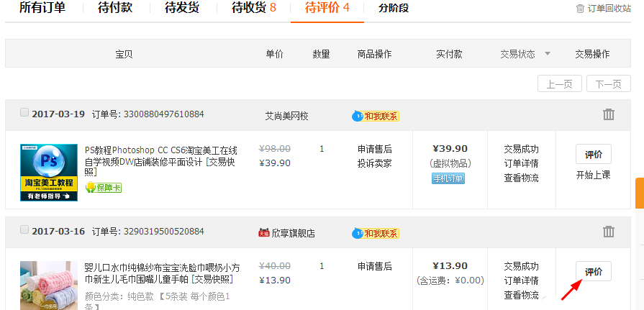Select the 2017-03-19 order checkbox
Image resolution: width=644 pixels, height=310 pixels.
(x=24, y=112)
